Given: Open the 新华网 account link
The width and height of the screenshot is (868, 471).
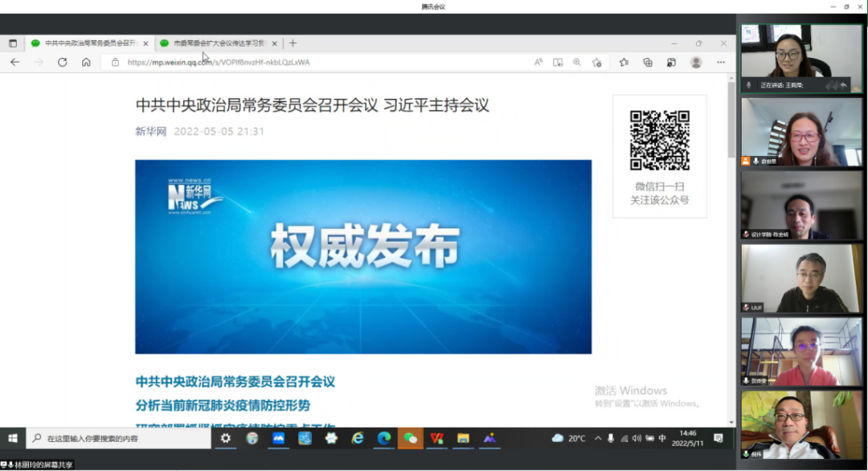Looking at the screenshot, I should click(150, 131).
